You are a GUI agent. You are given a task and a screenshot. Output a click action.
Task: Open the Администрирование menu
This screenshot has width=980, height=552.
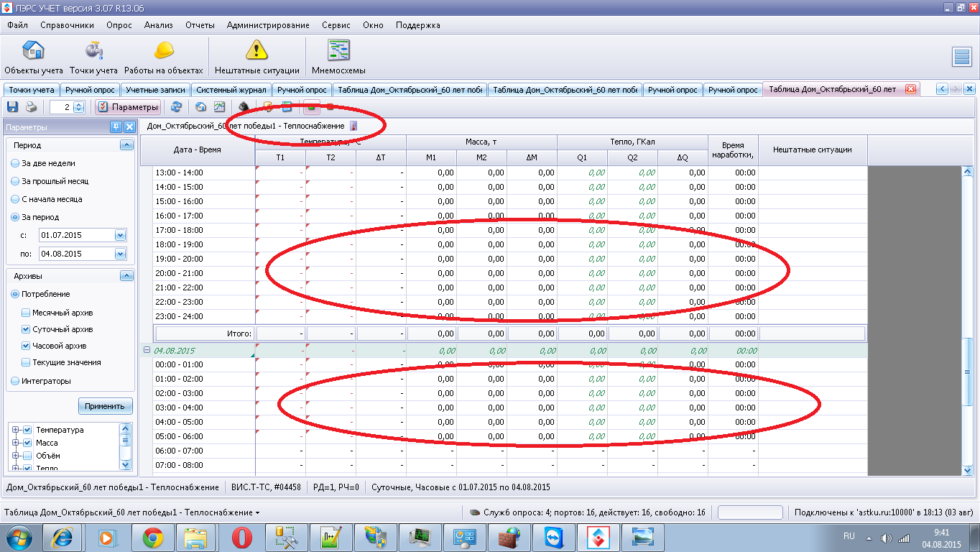click(268, 25)
